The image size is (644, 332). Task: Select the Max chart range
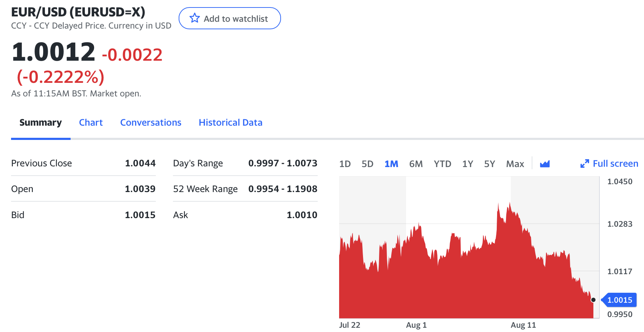[515, 164]
